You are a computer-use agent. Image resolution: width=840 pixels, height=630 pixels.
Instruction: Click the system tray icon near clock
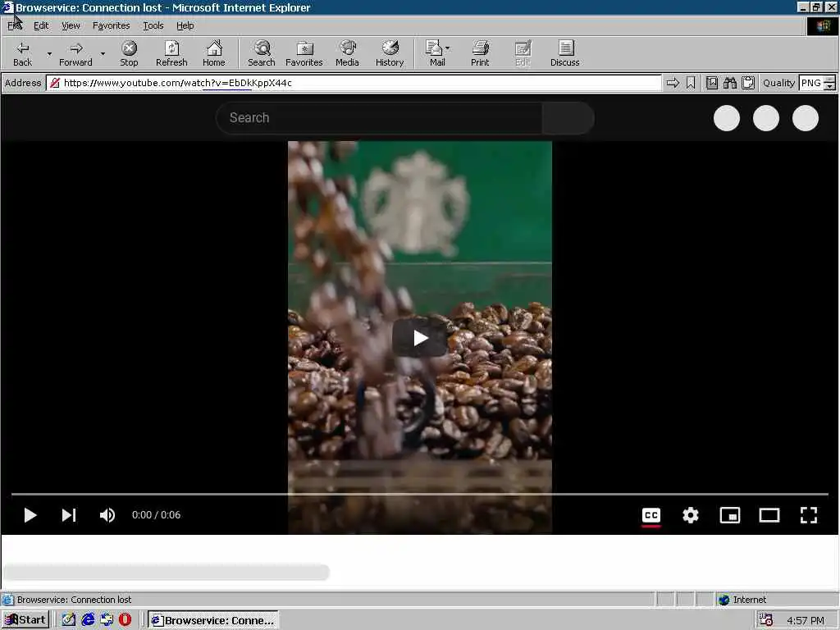[766, 620]
